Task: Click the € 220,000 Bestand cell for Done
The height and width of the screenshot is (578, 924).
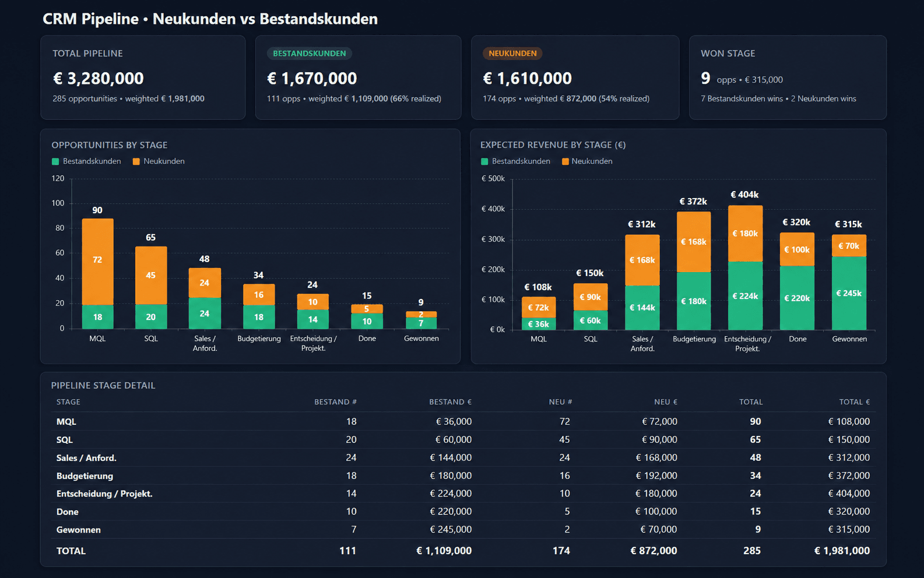Action: point(451,512)
